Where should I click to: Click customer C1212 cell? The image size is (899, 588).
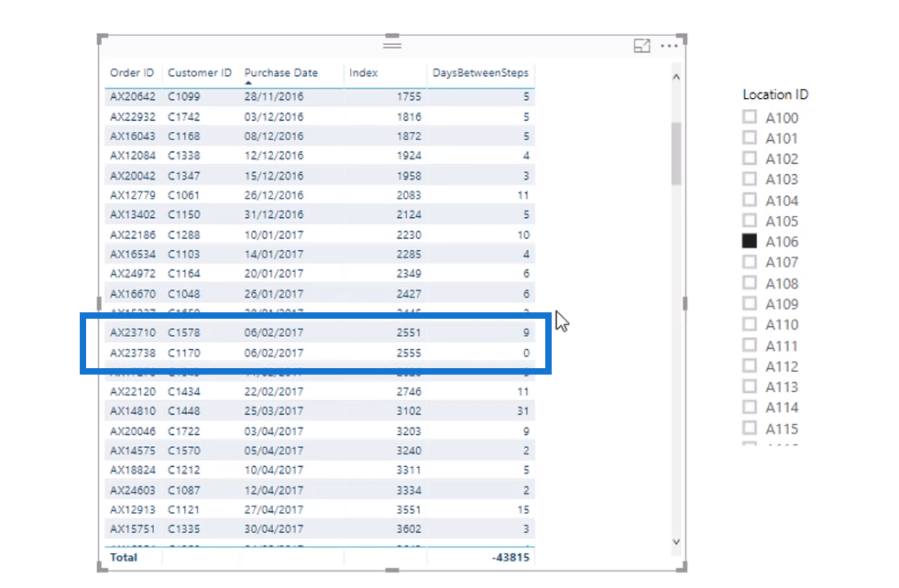[x=184, y=470]
